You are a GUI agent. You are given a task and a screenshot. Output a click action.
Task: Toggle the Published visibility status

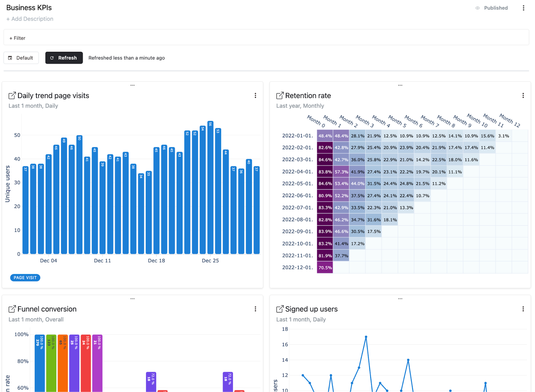[x=492, y=8]
